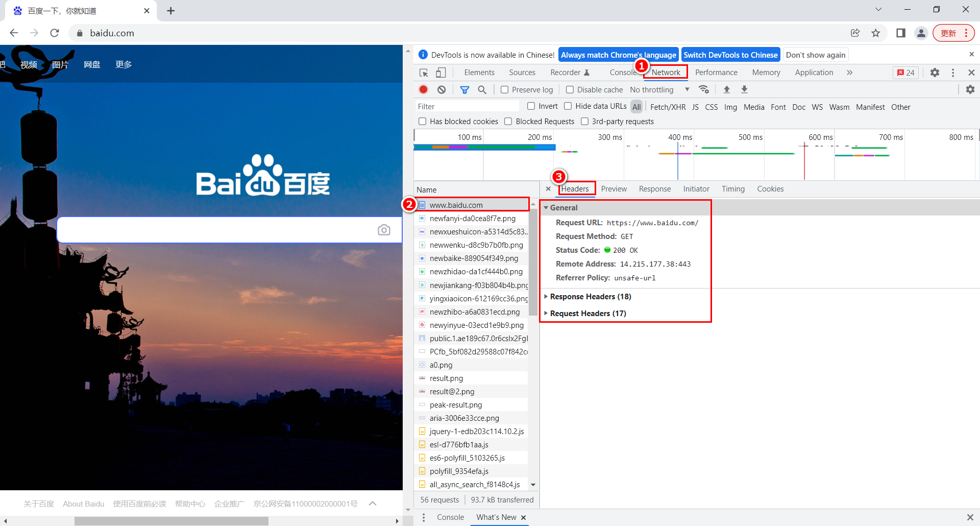This screenshot has width=980, height=526.
Task: Open the Performance tab
Action: (716, 73)
